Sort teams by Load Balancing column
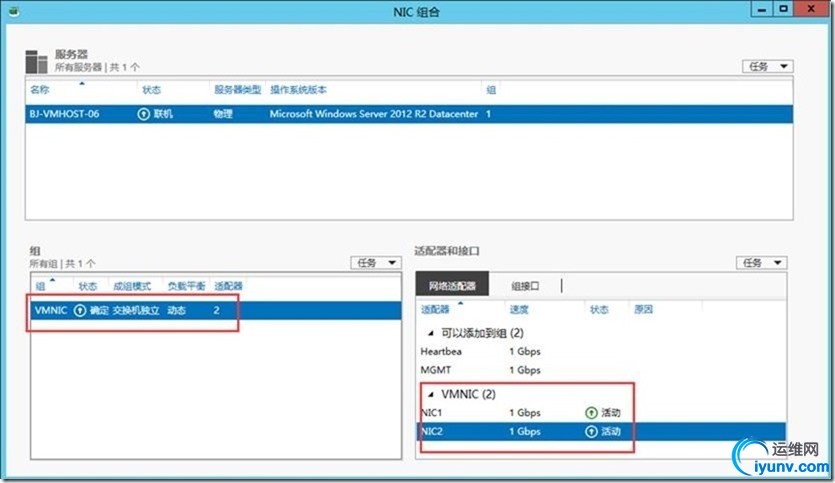835x483 pixels. click(x=186, y=286)
